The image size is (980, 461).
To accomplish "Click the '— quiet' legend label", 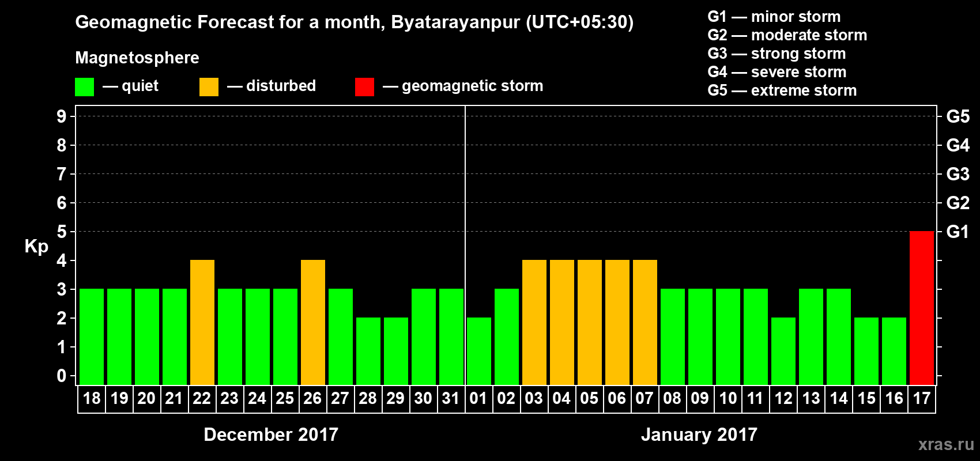I will pyautogui.click(x=130, y=86).
